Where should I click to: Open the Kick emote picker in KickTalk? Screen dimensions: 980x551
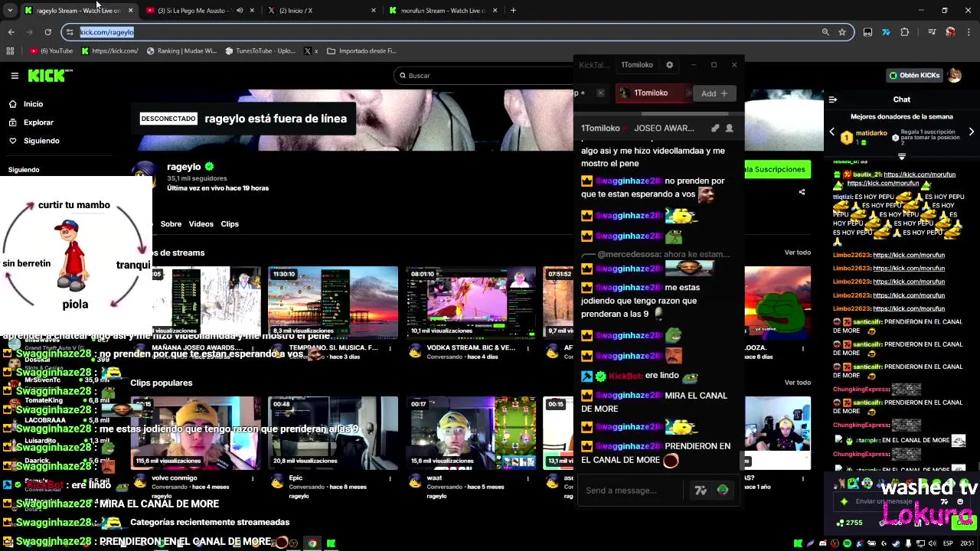(723, 491)
